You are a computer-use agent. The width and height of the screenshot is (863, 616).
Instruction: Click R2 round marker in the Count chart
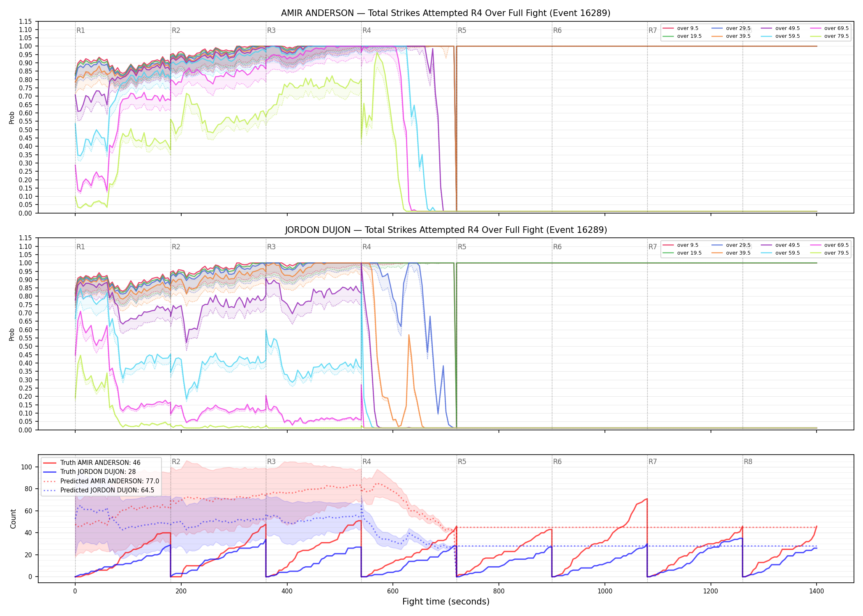(176, 462)
